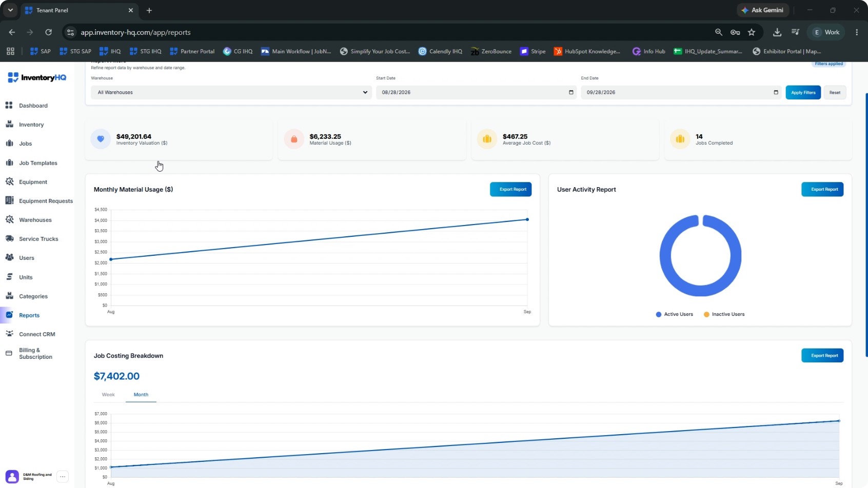Open the Inventory sidebar icon

(x=9, y=124)
